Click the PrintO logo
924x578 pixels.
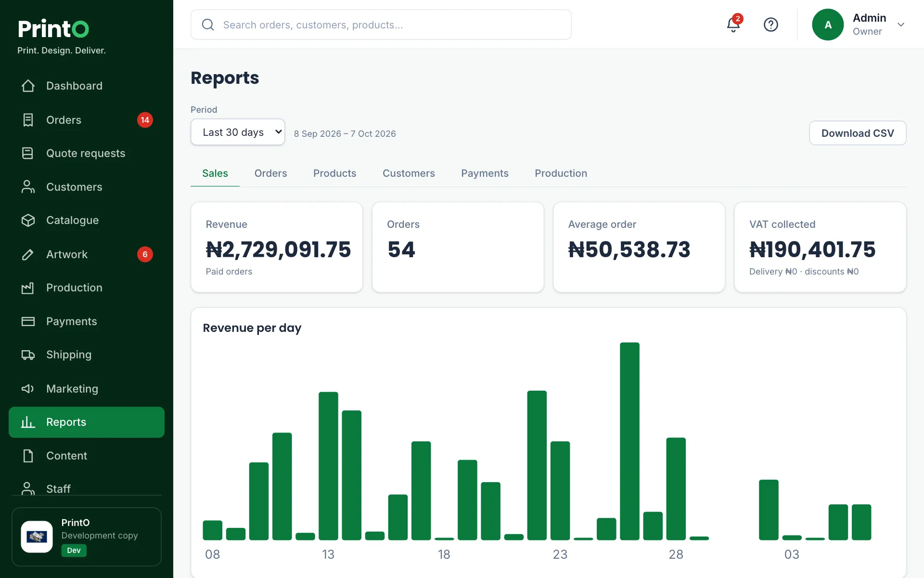pyautogui.click(x=53, y=28)
